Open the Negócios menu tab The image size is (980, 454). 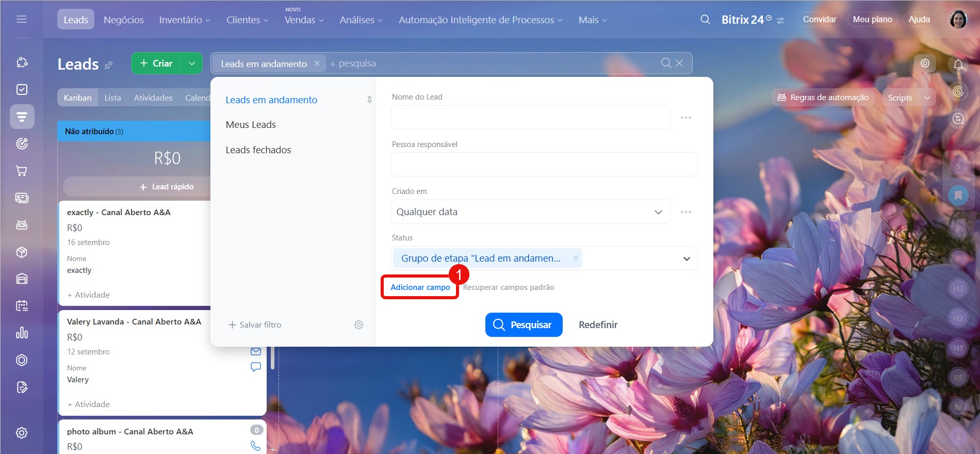click(x=124, y=20)
